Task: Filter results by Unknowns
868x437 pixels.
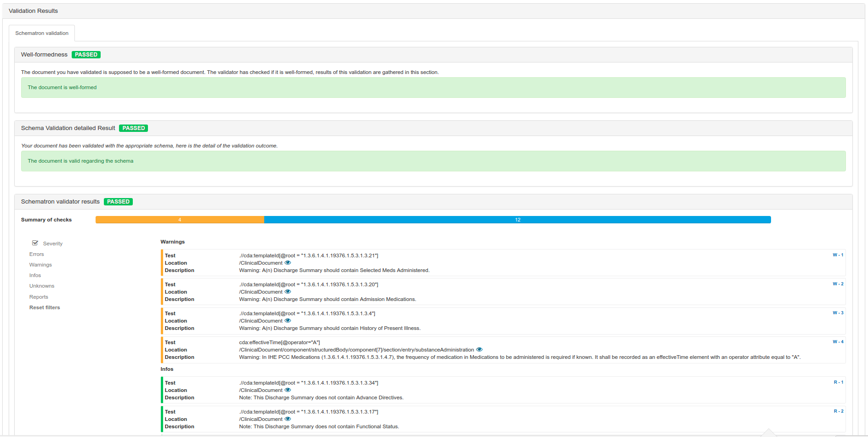Action: (42, 286)
